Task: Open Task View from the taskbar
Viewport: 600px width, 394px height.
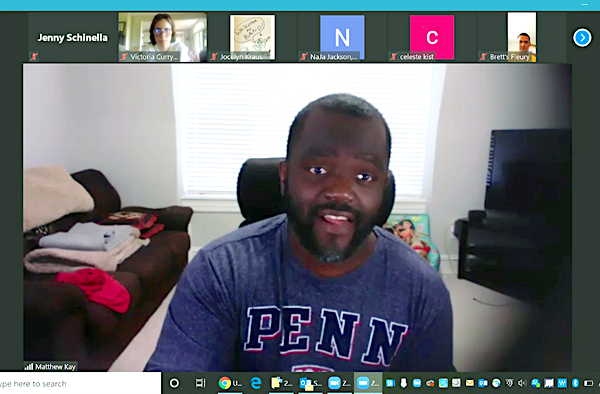Action: 200,383
